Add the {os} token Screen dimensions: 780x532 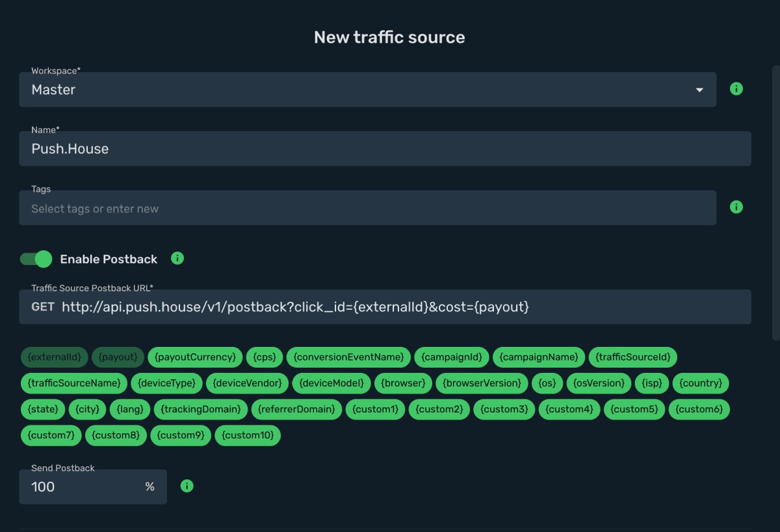coord(547,383)
